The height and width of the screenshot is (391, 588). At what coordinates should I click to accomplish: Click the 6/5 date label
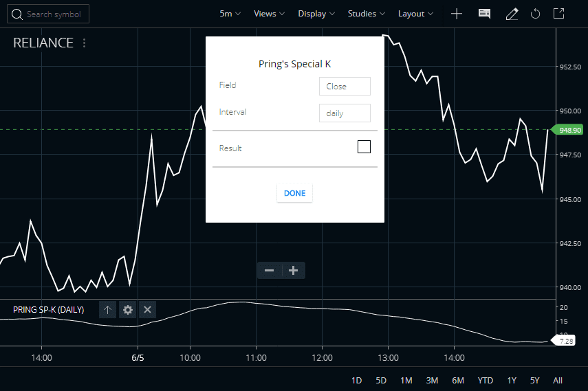coord(138,358)
